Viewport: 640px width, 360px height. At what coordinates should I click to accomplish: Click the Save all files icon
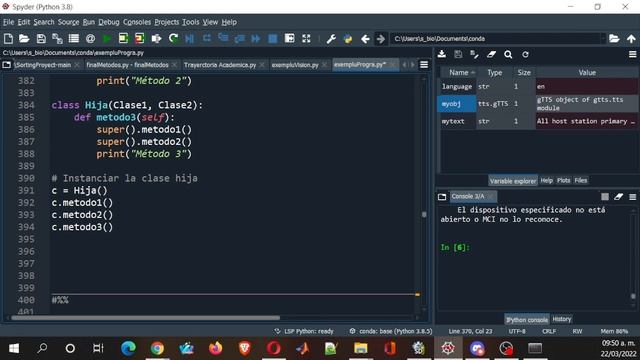coord(57,38)
